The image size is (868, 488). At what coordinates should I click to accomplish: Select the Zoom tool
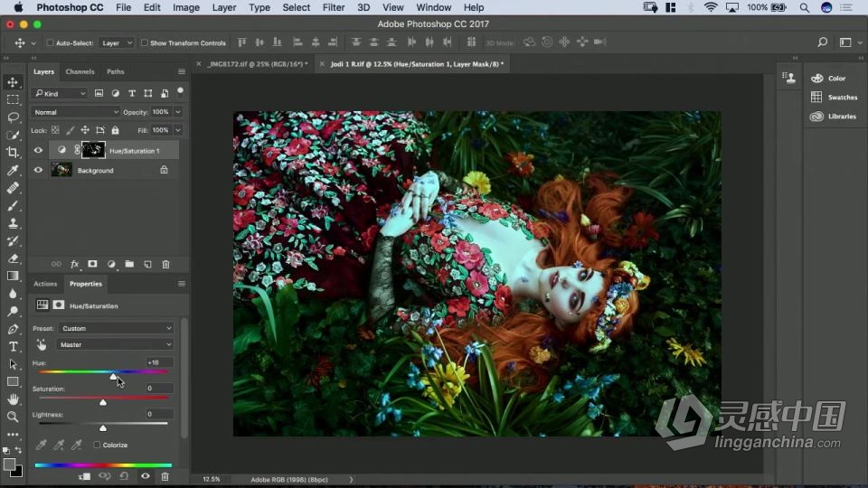[13, 417]
